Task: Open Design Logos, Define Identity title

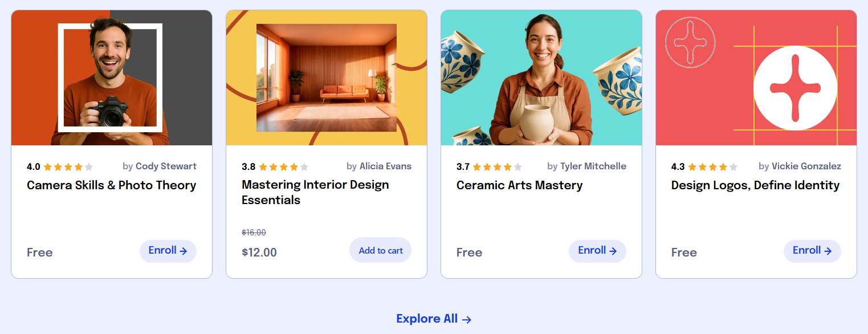Action: (x=756, y=185)
